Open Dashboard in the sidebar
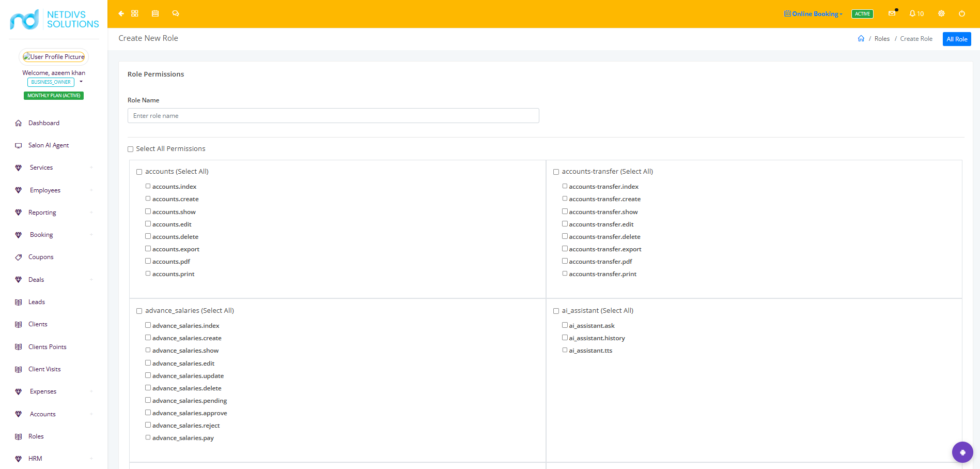Viewport: 980px width, 469px height. point(44,123)
